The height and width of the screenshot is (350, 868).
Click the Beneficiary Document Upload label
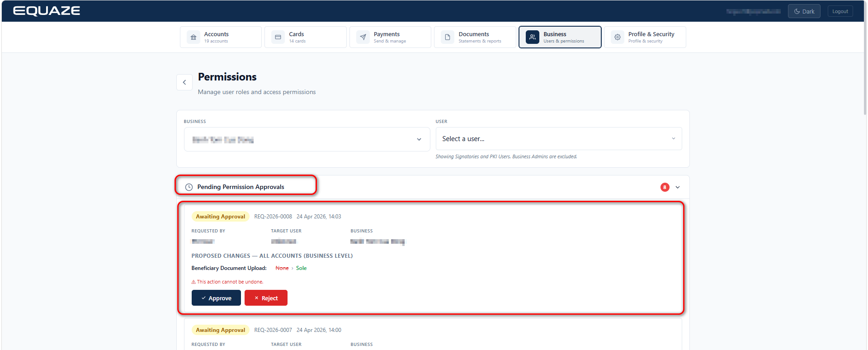point(229,268)
